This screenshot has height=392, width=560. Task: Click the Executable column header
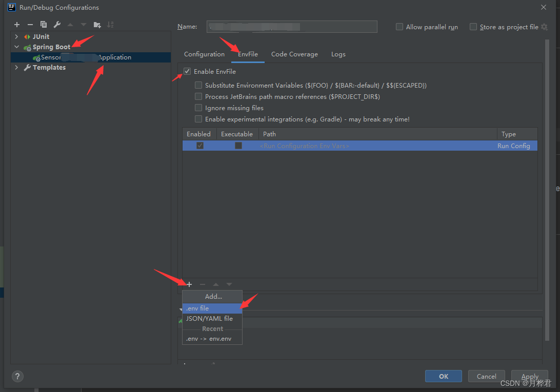(x=237, y=134)
